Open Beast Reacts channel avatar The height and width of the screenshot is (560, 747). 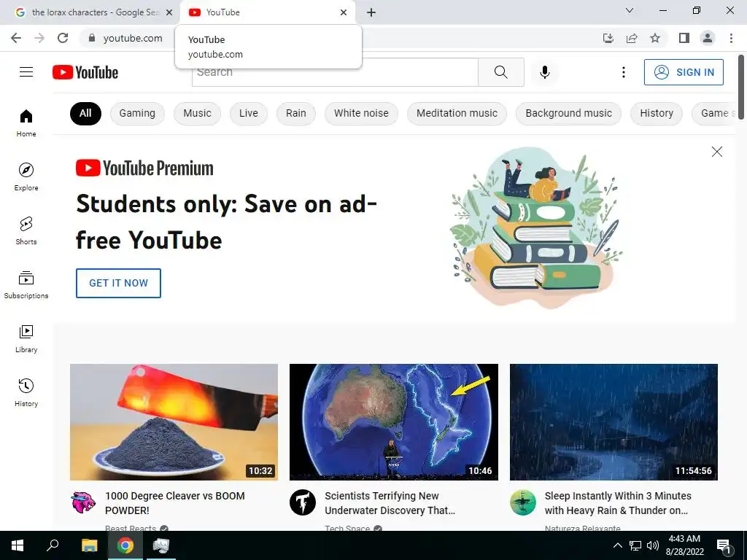(x=83, y=502)
